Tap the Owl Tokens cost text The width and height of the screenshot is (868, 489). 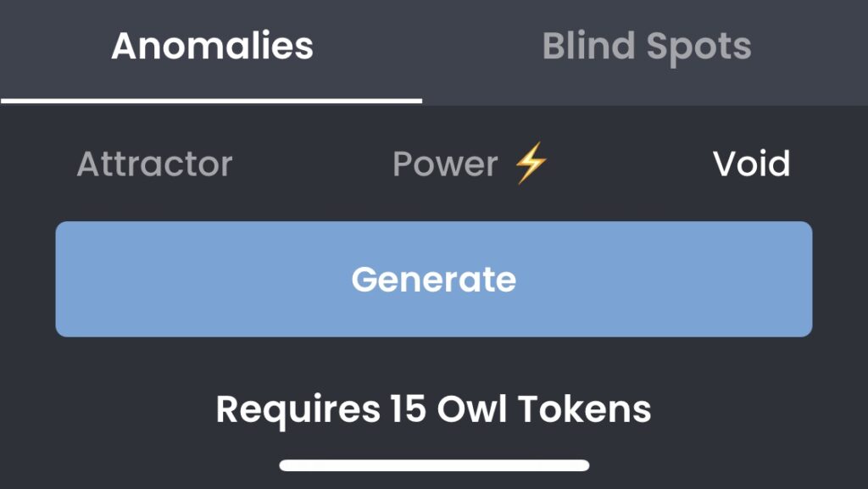click(433, 410)
